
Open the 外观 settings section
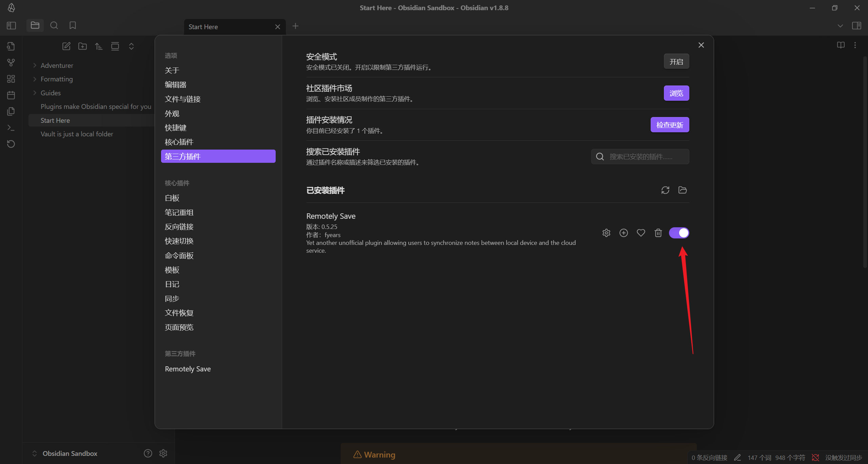pos(218,113)
